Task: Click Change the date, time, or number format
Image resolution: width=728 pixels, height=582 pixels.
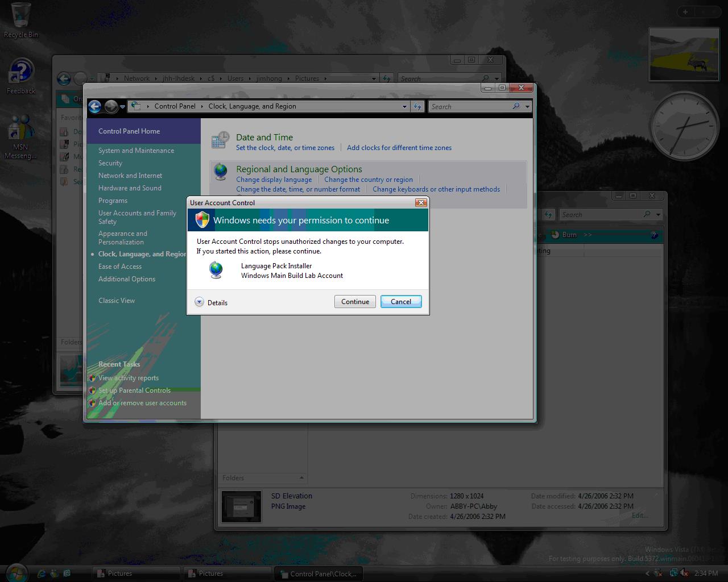Action: [x=298, y=189]
